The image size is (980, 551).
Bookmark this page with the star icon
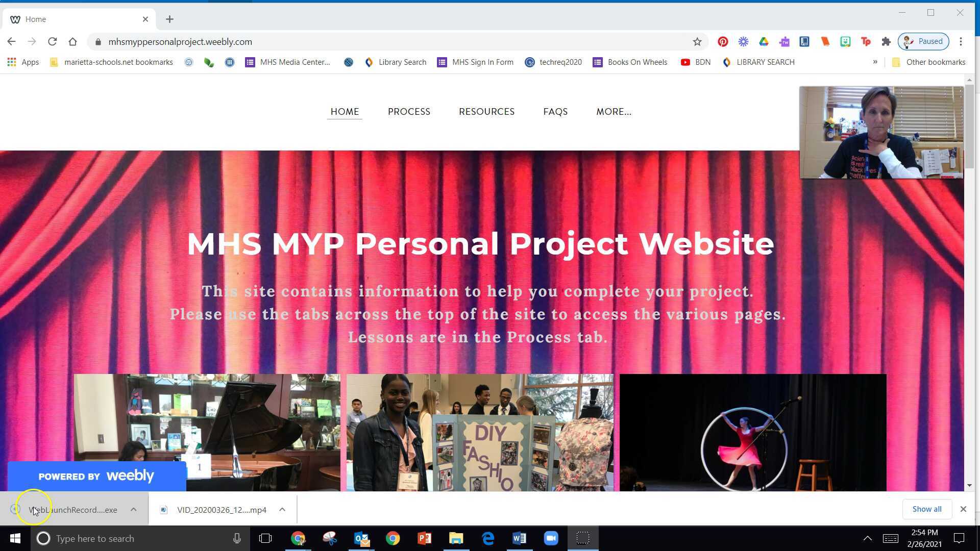click(697, 41)
